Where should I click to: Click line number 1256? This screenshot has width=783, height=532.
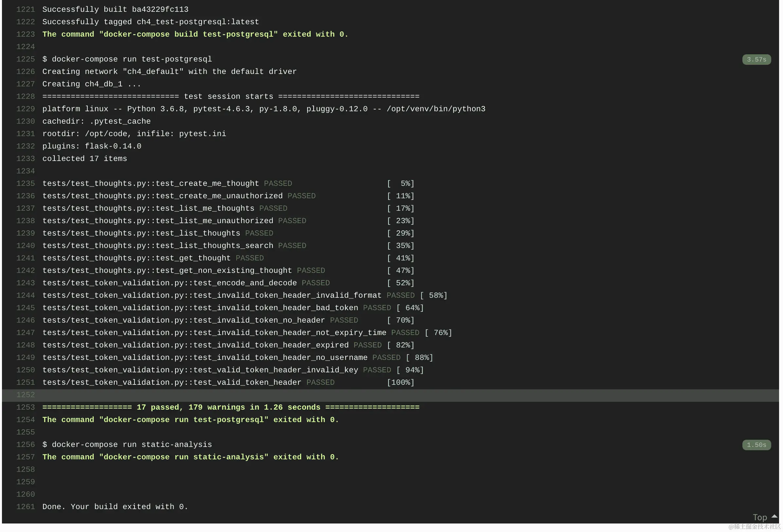point(26,445)
